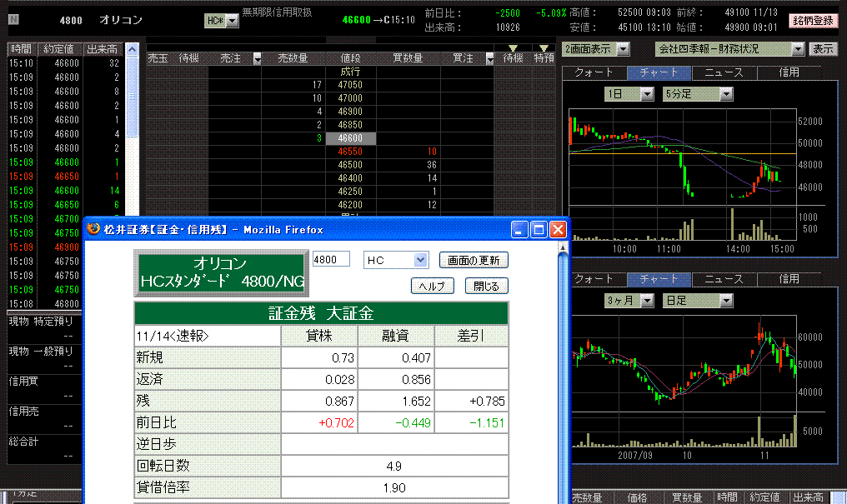
Task: Click the yellow triangle above 特預 column
Action: pos(544,49)
